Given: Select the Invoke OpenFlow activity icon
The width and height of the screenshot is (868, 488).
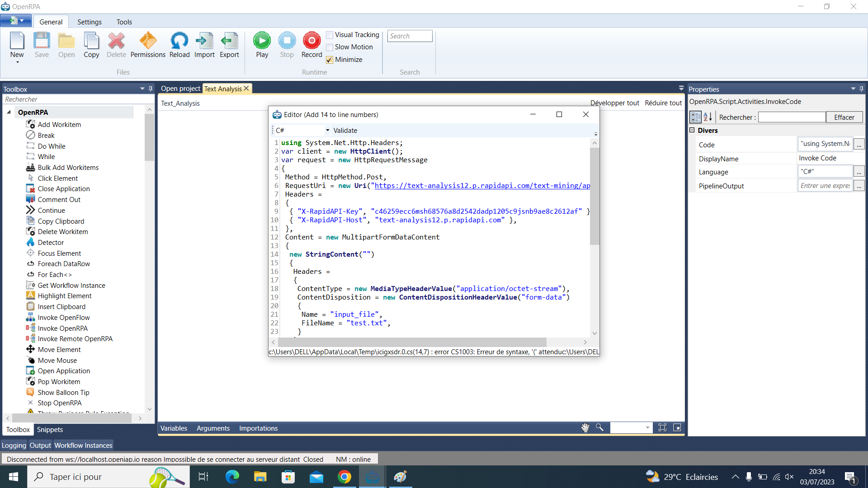Looking at the screenshot, I should coord(30,317).
